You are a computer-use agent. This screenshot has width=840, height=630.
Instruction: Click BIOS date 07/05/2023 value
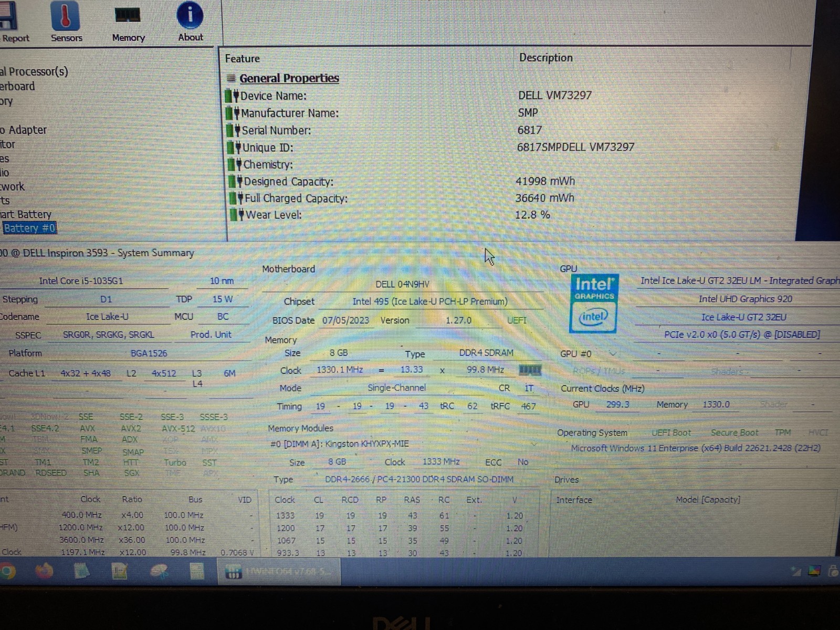tap(345, 321)
